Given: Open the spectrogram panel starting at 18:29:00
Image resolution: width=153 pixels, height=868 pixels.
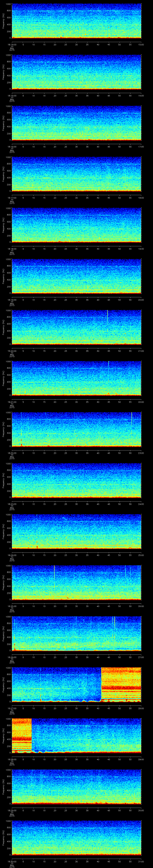Looking at the screenshot, I should coord(76,787).
